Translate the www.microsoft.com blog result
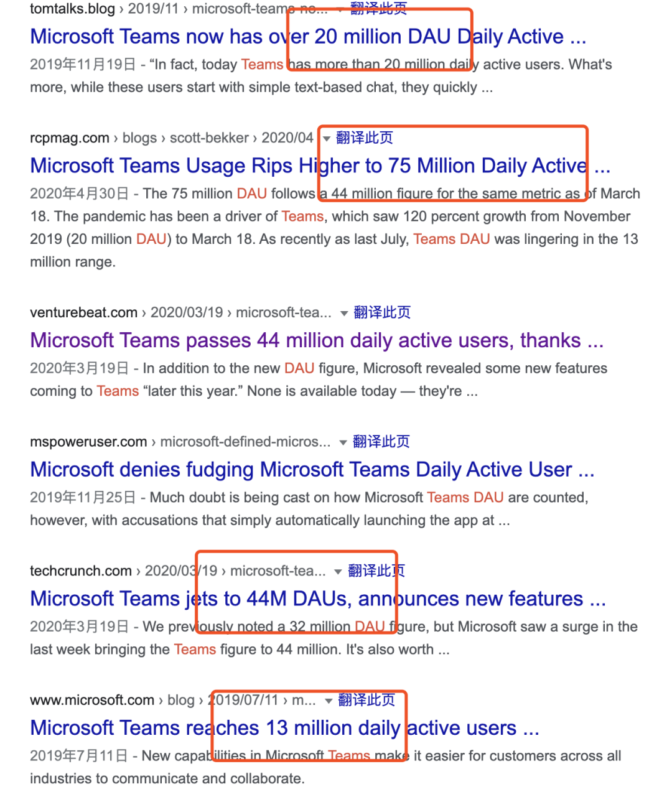 click(366, 701)
